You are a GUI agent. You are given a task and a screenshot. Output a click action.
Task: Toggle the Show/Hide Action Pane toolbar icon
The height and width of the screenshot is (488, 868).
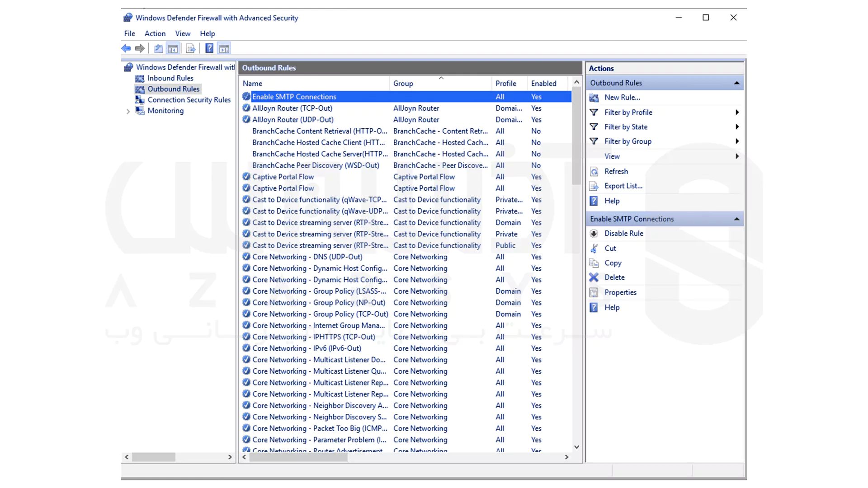tap(224, 48)
